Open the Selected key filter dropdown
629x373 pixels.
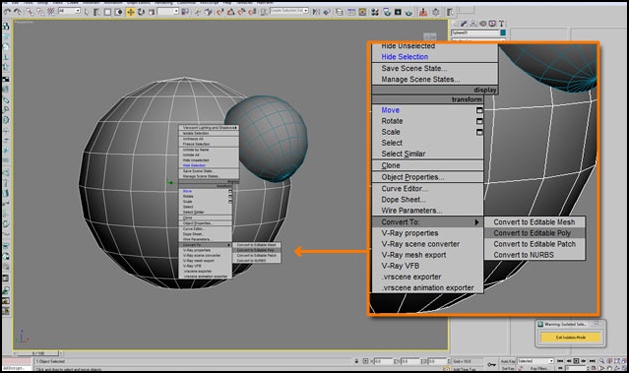coord(536,361)
